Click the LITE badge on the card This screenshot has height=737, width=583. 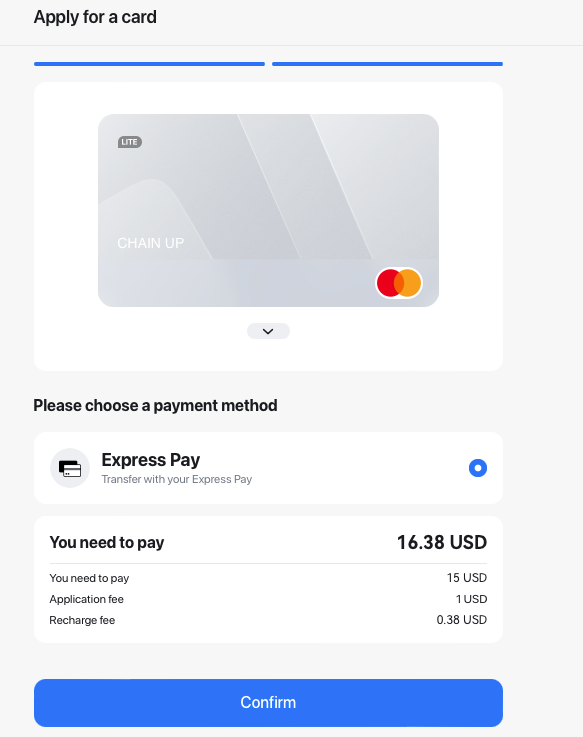pyautogui.click(x=130, y=142)
